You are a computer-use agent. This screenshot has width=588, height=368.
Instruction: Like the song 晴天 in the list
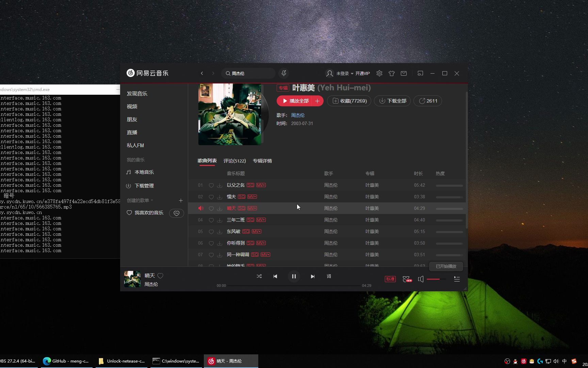[211, 209]
